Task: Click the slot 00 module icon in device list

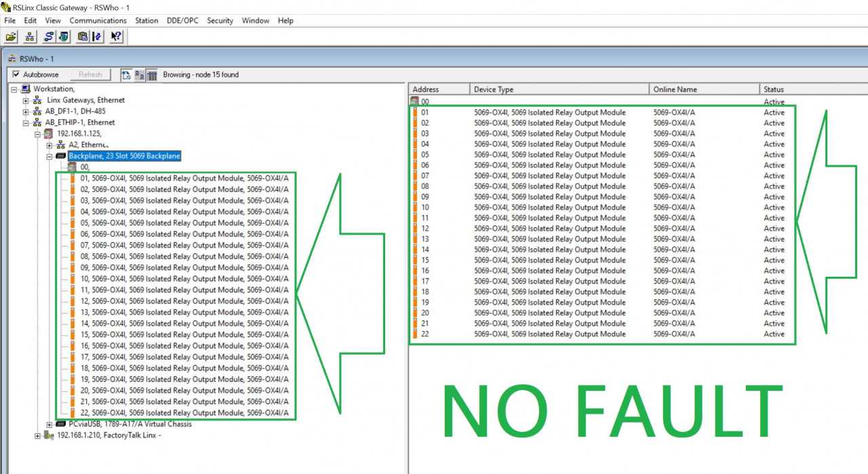Action: point(415,102)
